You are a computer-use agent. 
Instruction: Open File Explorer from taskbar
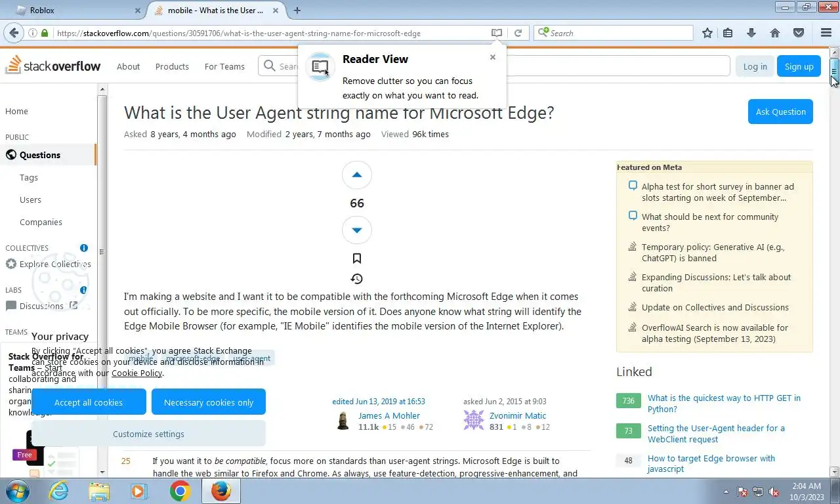click(x=99, y=491)
